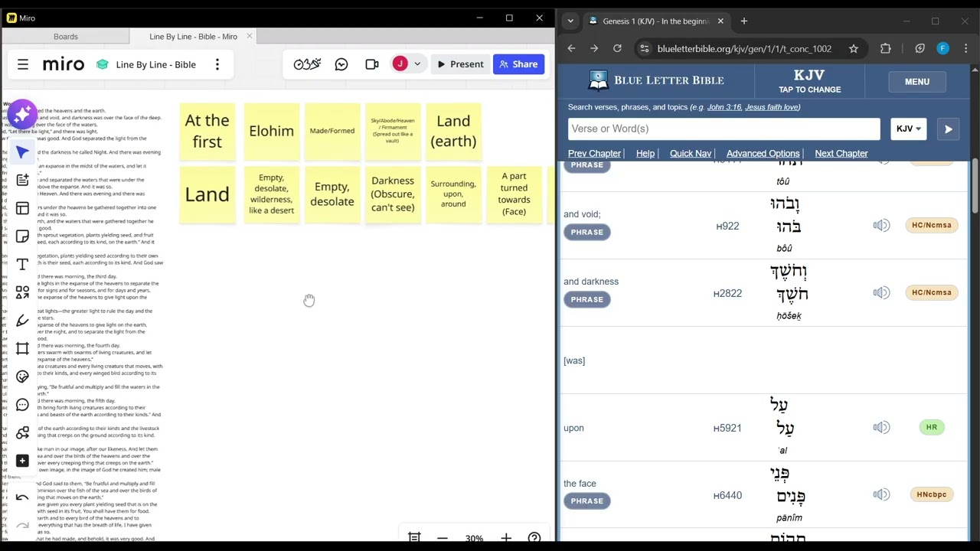Select the 'At the first' sticky note
The image size is (980, 551).
pyautogui.click(x=207, y=131)
